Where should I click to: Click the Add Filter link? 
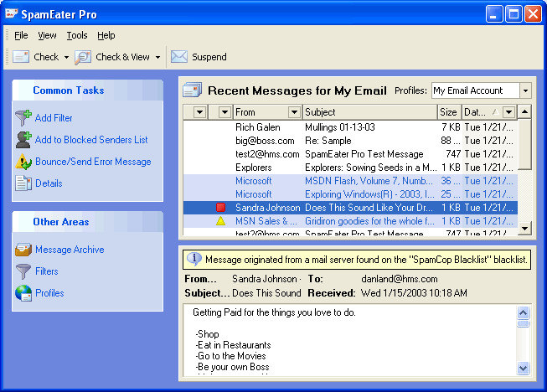(54, 118)
